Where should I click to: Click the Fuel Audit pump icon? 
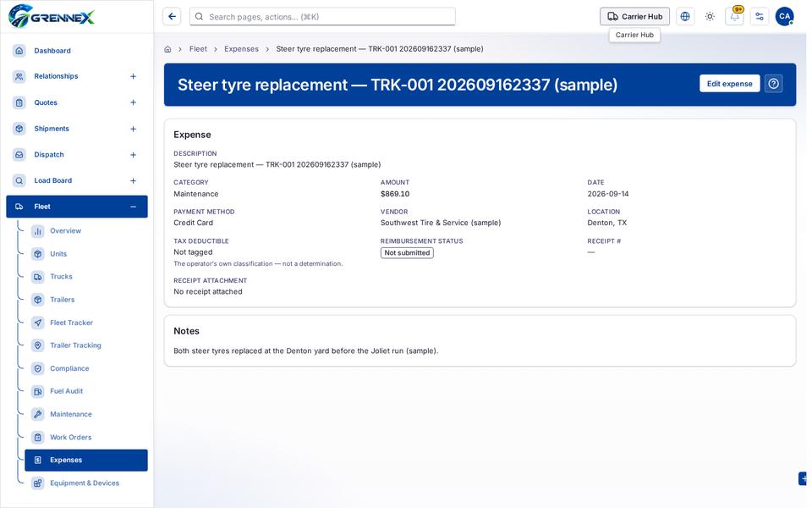pyautogui.click(x=38, y=391)
